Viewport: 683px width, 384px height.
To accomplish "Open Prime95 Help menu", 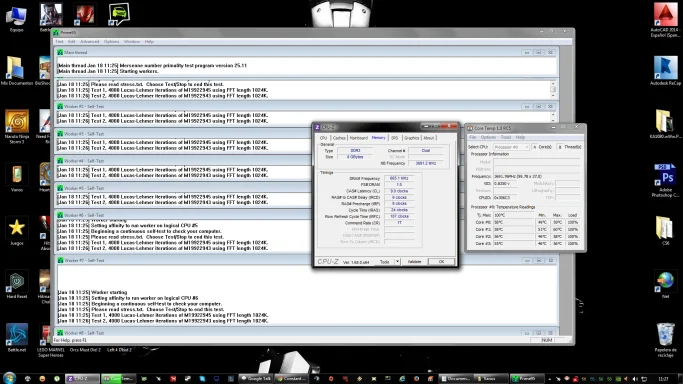I will pyautogui.click(x=149, y=42).
